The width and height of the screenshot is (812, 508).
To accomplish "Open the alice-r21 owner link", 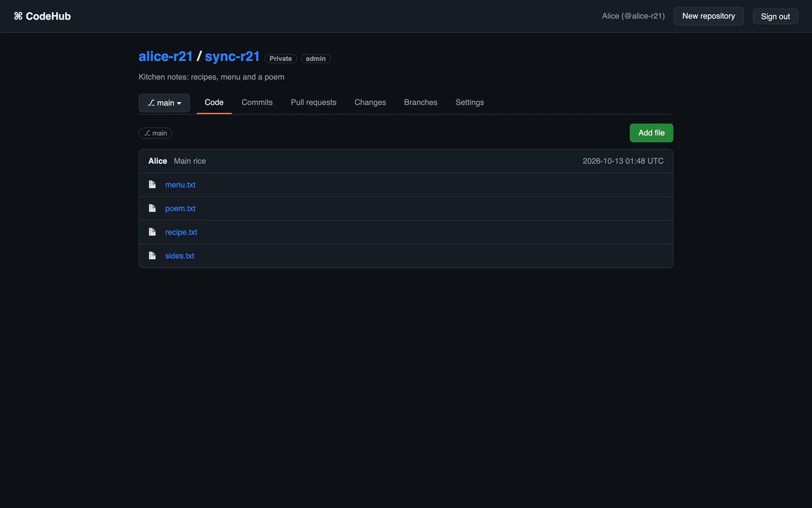I will coord(166,56).
